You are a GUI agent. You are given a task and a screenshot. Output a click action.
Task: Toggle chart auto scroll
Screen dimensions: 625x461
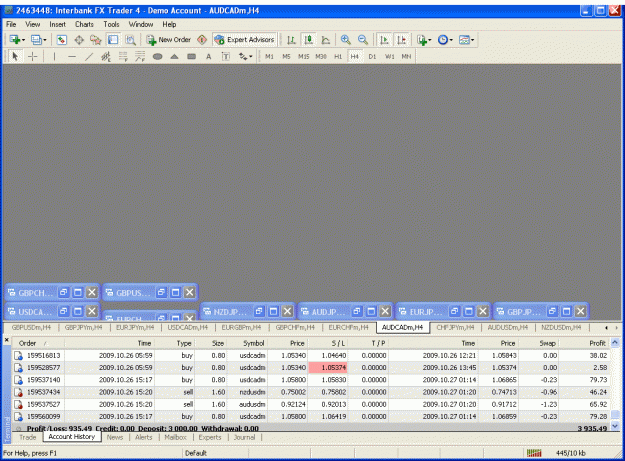click(x=384, y=40)
